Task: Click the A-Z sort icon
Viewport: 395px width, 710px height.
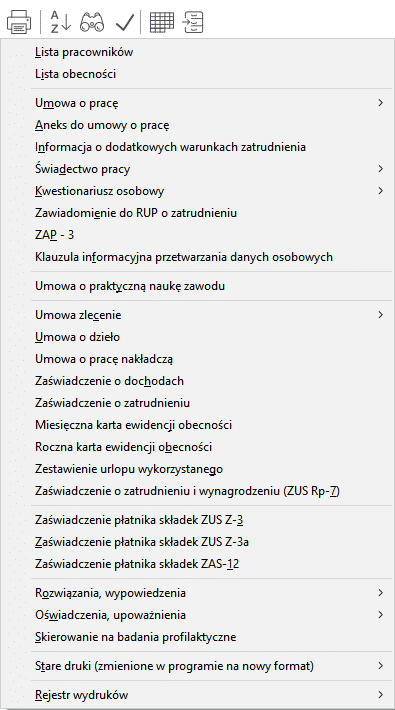Action: pyautogui.click(x=60, y=22)
